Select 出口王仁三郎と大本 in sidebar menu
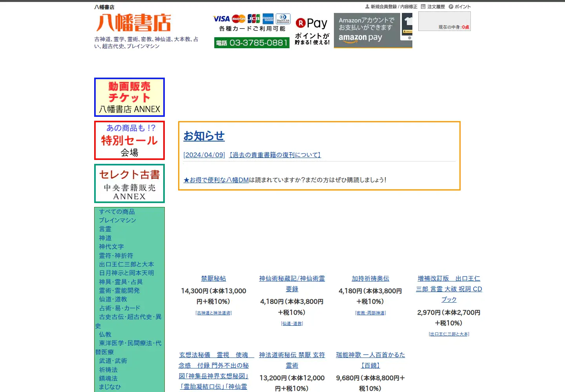Viewport: 565px width, 392px height. coord(126,264)
